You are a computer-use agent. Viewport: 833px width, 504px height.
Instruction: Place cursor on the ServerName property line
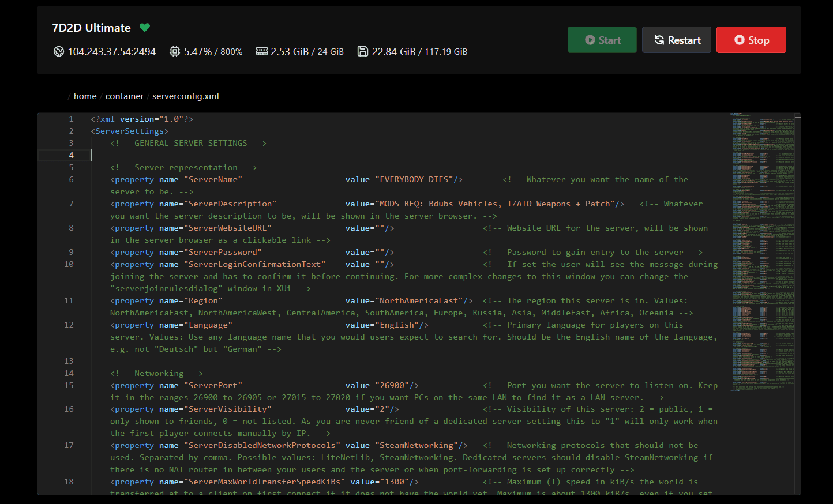coord(202,179)
